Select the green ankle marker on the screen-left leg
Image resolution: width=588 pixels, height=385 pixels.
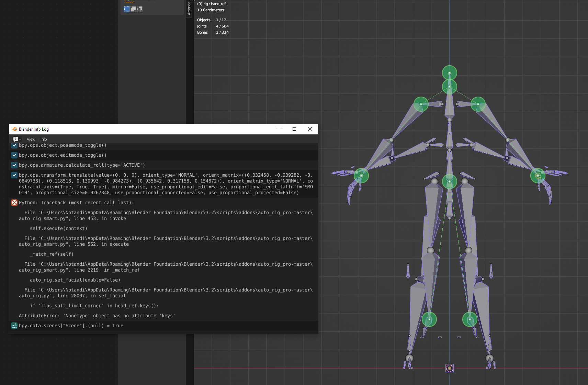429,319
